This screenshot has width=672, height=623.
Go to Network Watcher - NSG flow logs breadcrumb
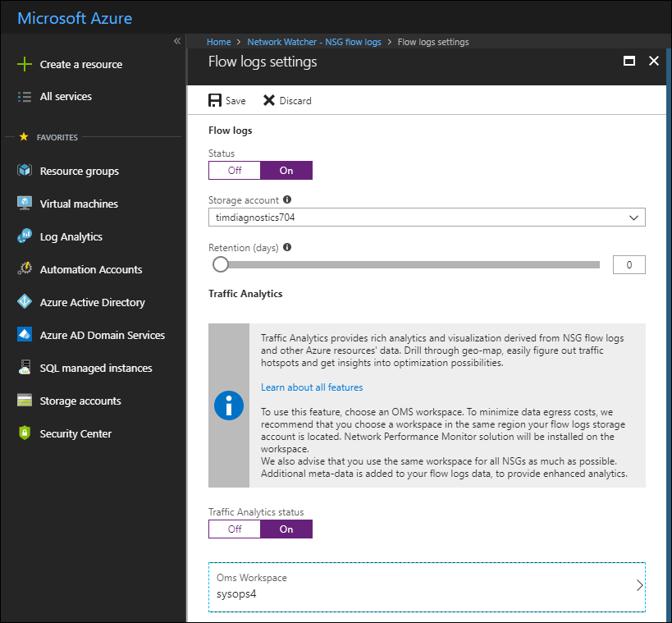314,42
